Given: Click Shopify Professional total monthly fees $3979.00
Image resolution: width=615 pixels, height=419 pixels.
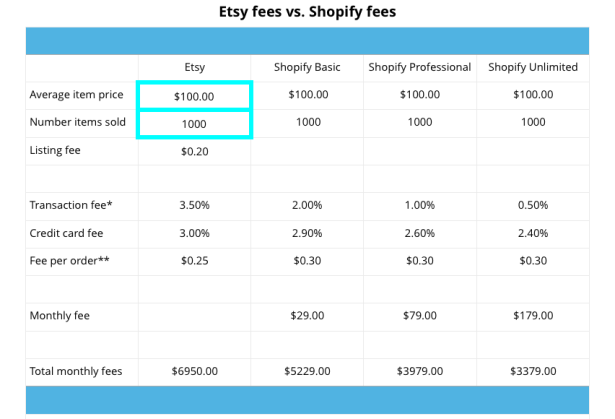Looking at the screenshot, I should 420,371.
